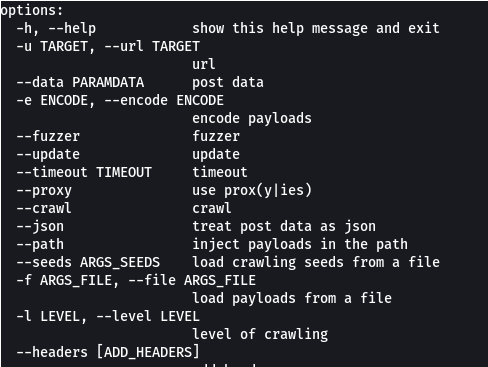This screenshot has width=488, height=367.
Task: Select the '--url TARGET' option text
Action: 152,46
